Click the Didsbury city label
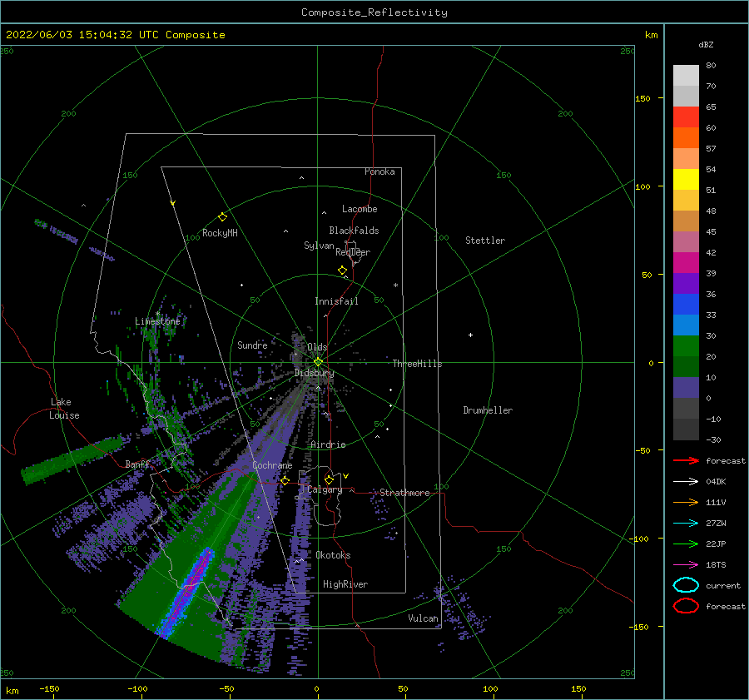Screen dimensions: 749x700 click(315, 373)
